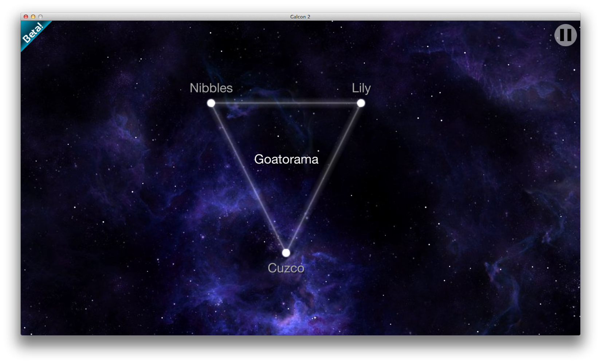Open the Goatorama constellation label
The height and width of the screenshot is (364, 601).
tap(286, 159)
